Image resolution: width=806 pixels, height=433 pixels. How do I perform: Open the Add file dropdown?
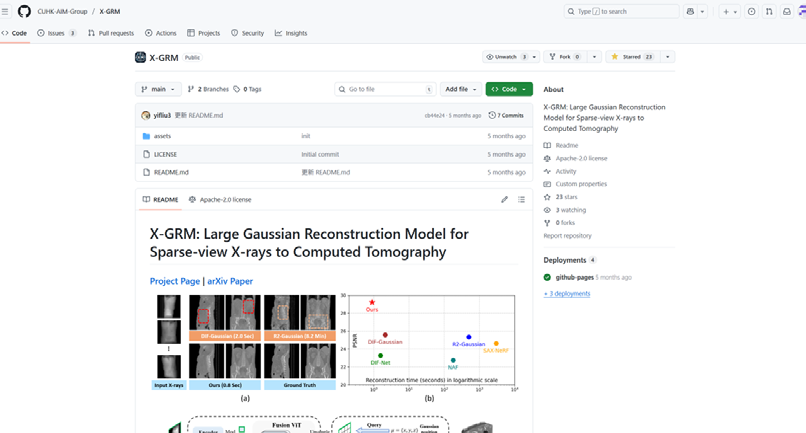click(x=460, y=89)
